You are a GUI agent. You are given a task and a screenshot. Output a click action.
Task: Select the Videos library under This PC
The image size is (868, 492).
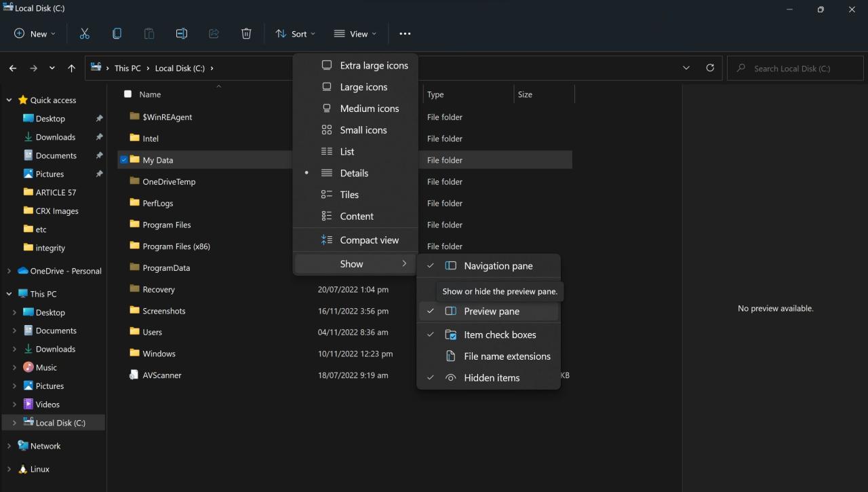[47, 404]
